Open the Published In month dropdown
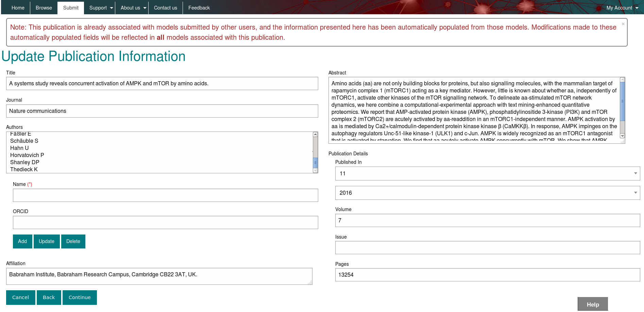 635,173
